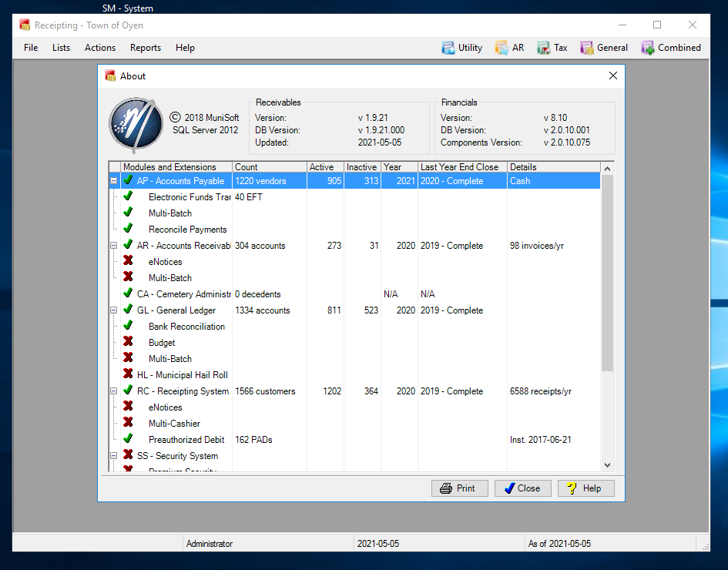Click red X beside SS - Security System
This screenshot has height=570, width=728.
point(128,455)
